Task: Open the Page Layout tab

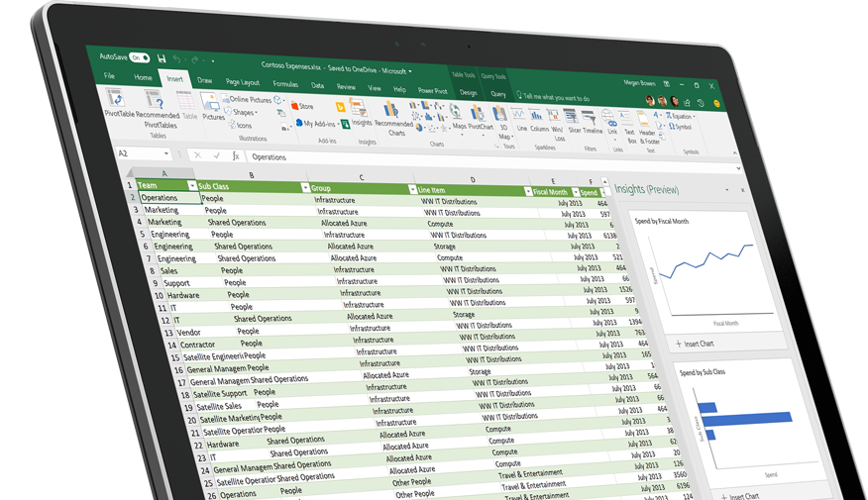Action: (243, 82)
